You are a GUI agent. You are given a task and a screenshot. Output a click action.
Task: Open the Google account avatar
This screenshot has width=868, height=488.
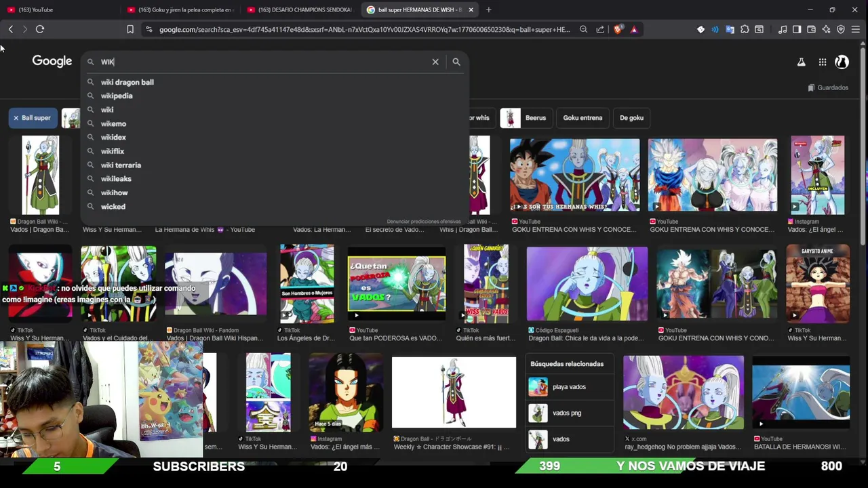pos(842,62)
